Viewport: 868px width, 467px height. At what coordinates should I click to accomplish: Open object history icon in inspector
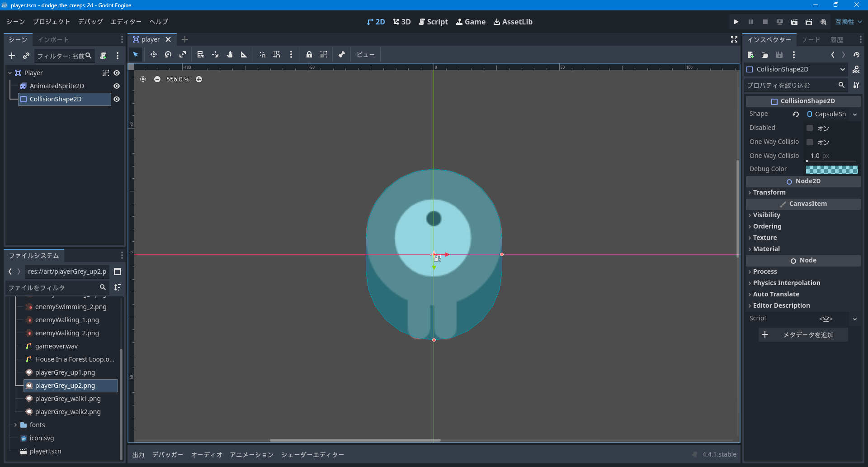856,55
